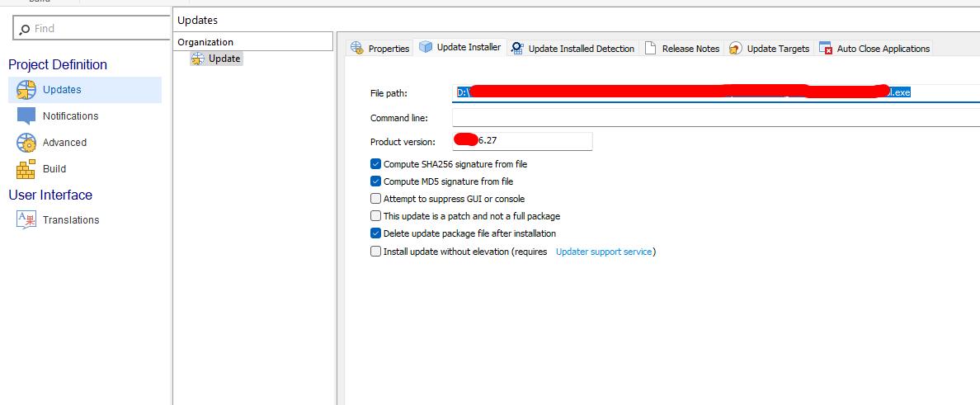Enable Attempt to suppress GUI or console

click(376, 199)
